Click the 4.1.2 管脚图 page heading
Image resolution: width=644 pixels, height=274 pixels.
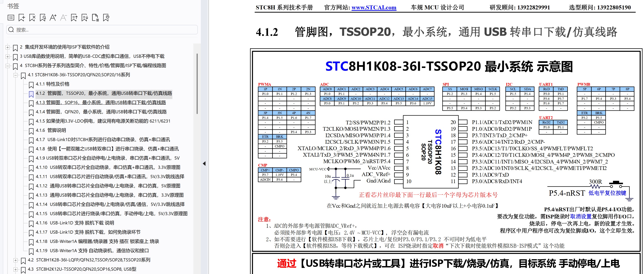coord(436,32)
